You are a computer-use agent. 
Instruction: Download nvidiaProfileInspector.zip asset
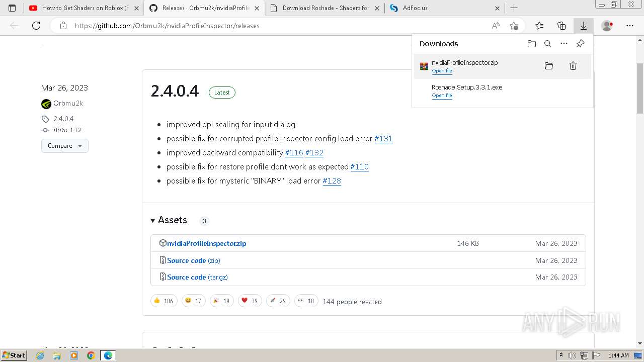click(x=206, y=243)
